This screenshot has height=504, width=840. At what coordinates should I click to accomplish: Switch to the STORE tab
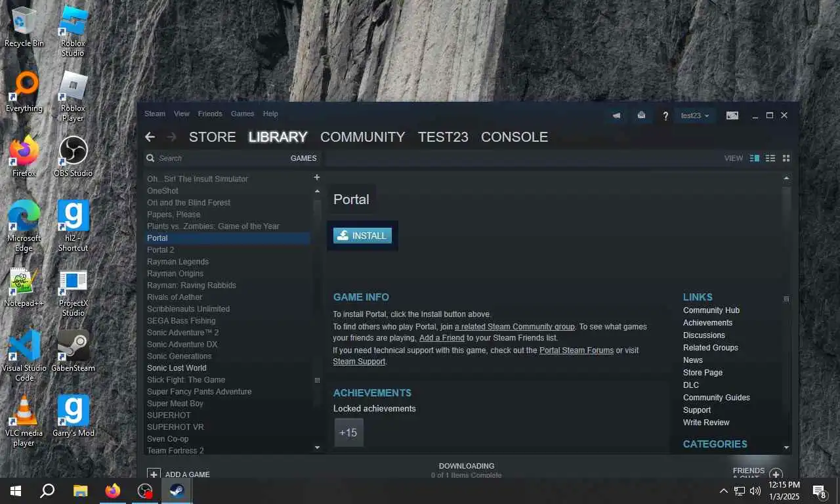(x=212, y=136)
